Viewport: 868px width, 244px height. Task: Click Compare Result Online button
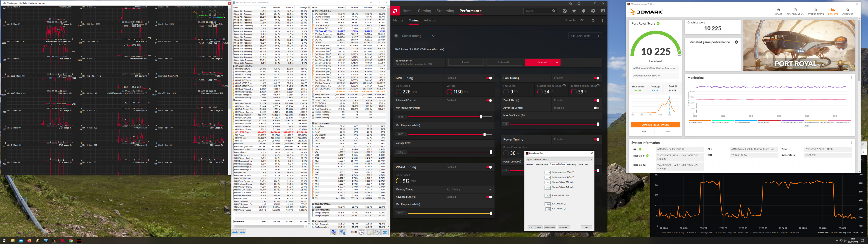(x=655, y=125)
